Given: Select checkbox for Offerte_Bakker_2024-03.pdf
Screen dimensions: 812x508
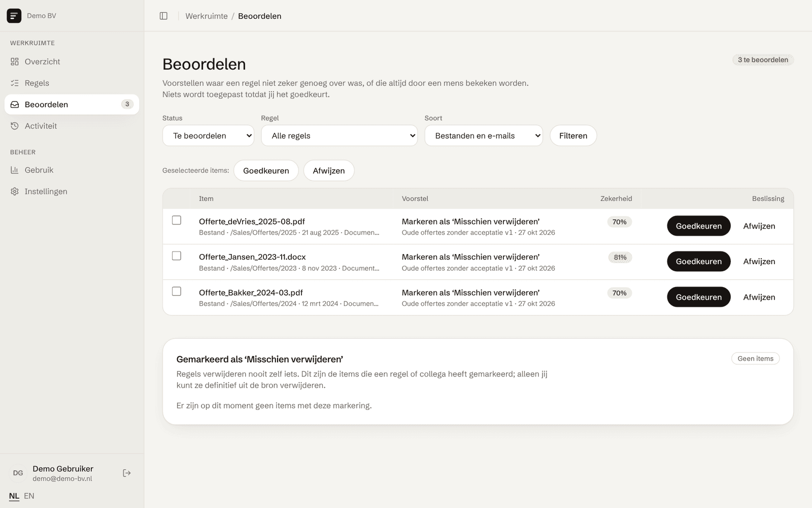Looking at the screenshot, I should 177,291.
